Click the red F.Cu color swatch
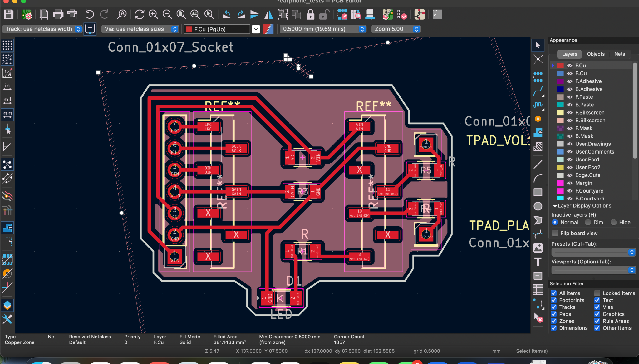Screen dimensions: 639x364 (560, 66)
